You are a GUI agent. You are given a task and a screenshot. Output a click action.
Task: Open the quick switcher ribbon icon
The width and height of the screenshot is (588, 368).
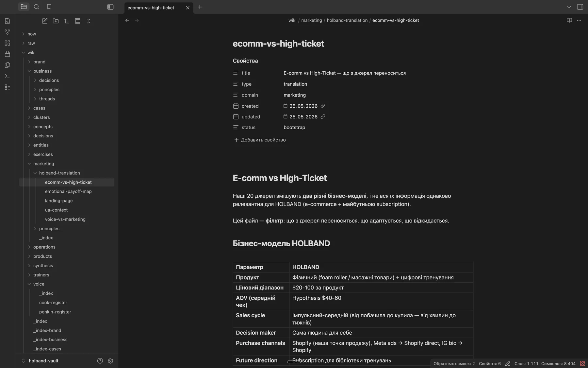pos(7,21)
